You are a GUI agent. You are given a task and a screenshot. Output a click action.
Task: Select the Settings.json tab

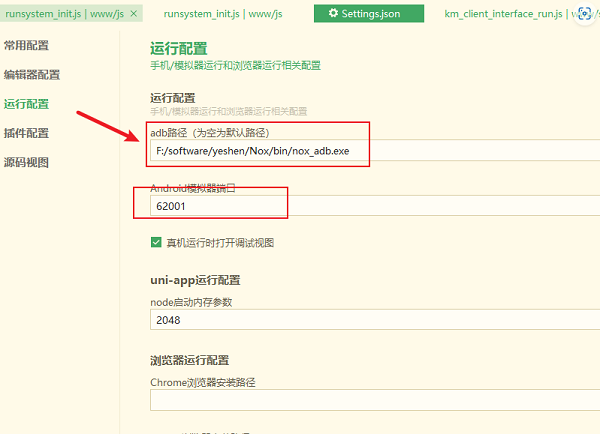click(x=367, y=13)
